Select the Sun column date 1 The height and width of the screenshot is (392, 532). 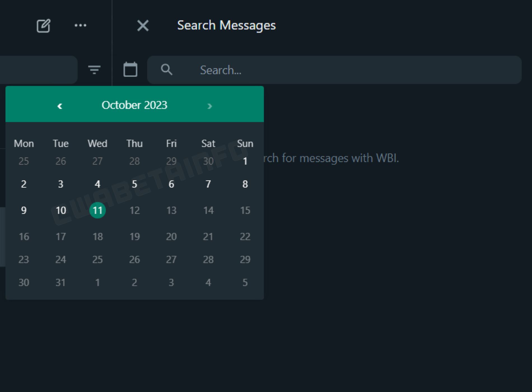pos(245,161)
